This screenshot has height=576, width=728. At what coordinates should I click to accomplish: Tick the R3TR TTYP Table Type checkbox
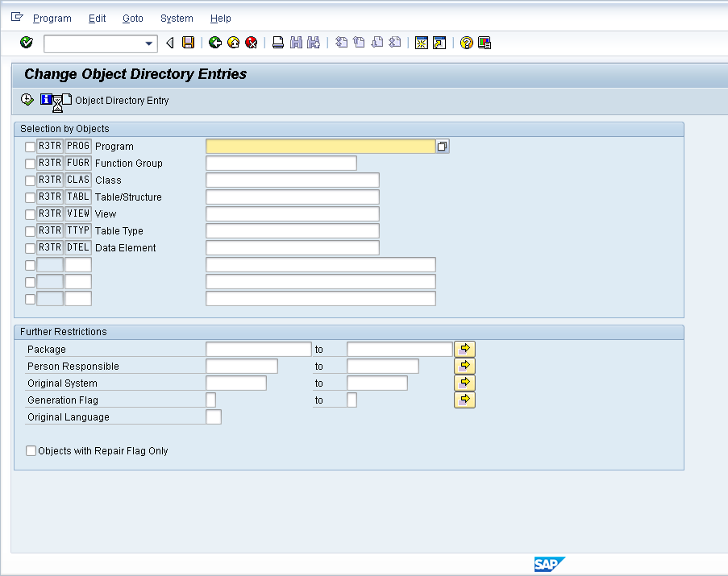pyautogui.click(x=30, y=231)
